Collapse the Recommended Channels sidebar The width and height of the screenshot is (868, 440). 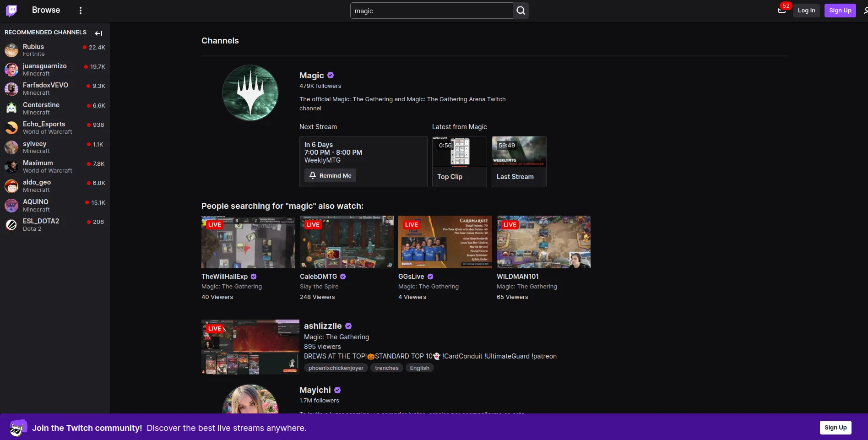(98, 33)
